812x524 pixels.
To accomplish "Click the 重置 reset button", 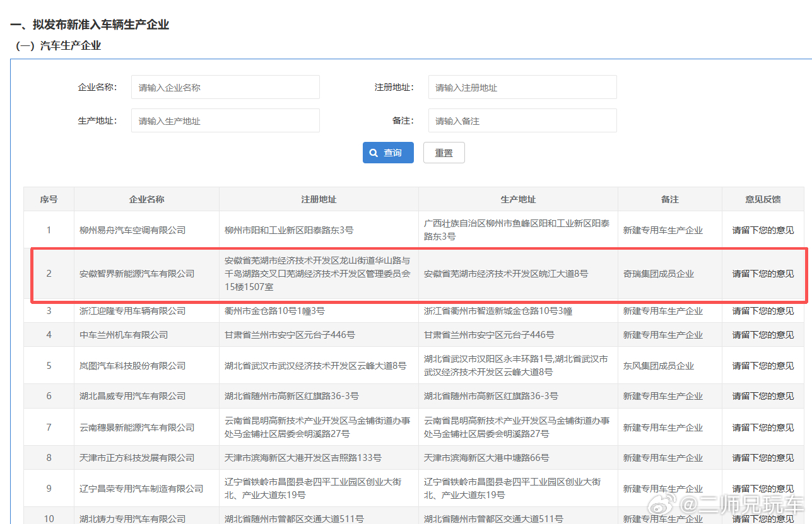I will coord(444,153).
